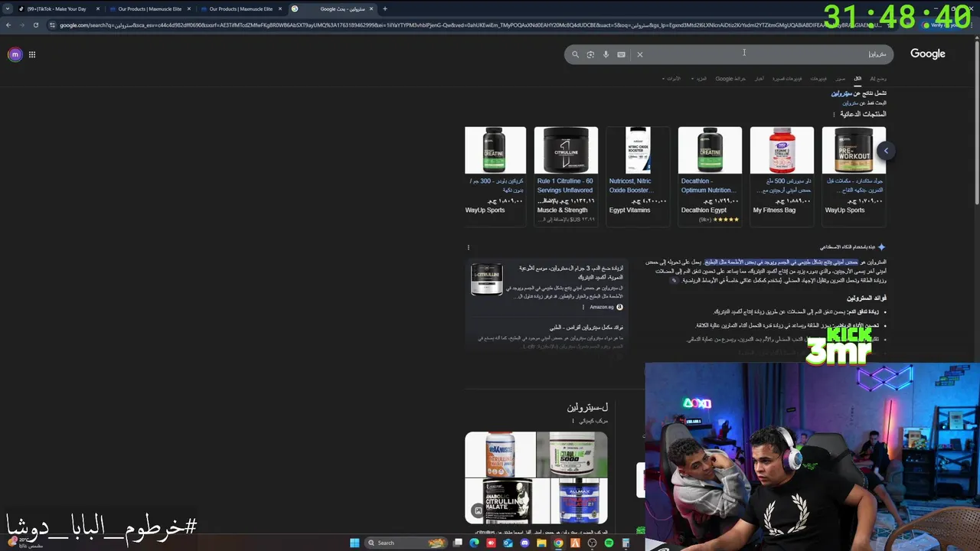This screenshot has height=551, width=980.
Task: Open the AllMax blue bottle image
Action: coord(579,501)
